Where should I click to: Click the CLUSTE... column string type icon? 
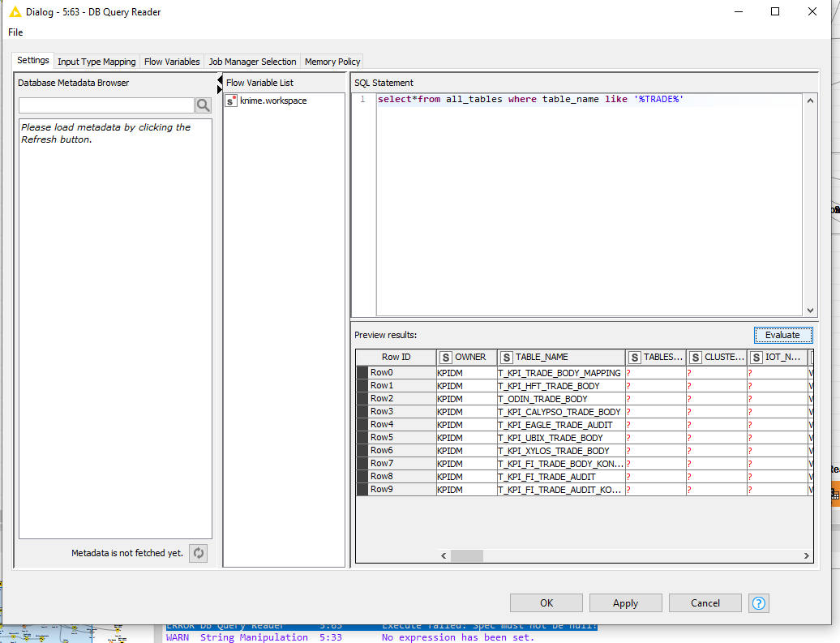[x=696, y=358]
